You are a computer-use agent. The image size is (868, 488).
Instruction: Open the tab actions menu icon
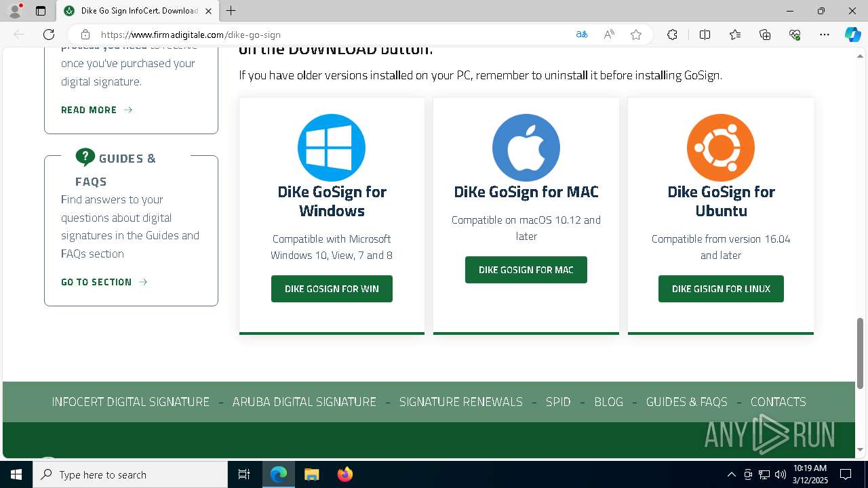tap(41, 11)
